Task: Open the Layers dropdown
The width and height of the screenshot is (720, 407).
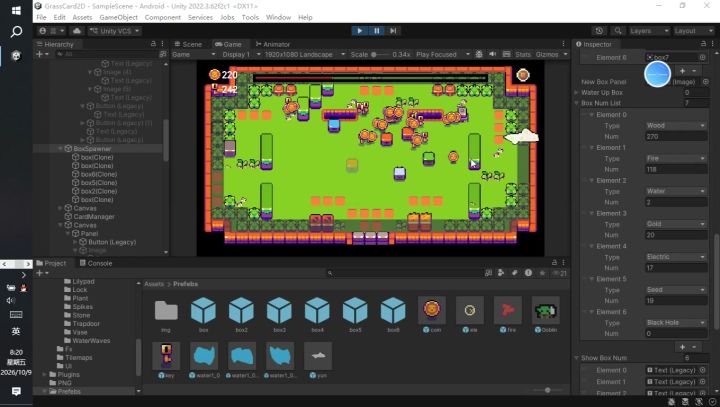Action: [x=648, y=31]
